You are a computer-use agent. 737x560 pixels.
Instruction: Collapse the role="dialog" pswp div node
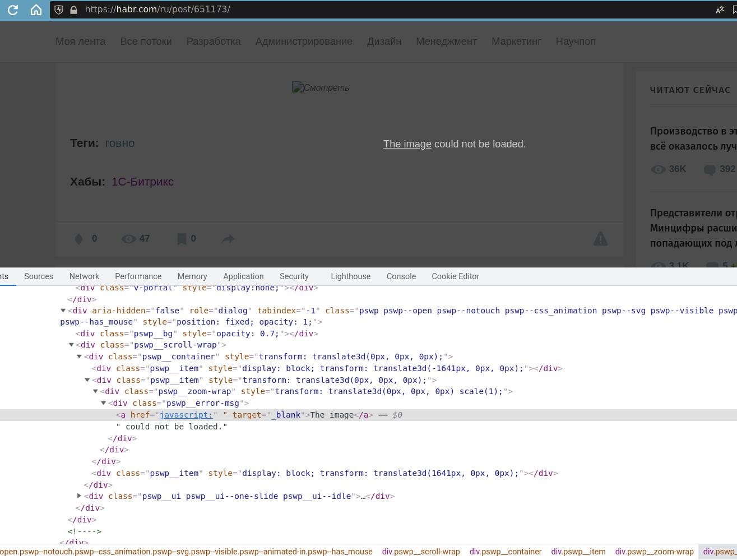[x=63, y=311]
